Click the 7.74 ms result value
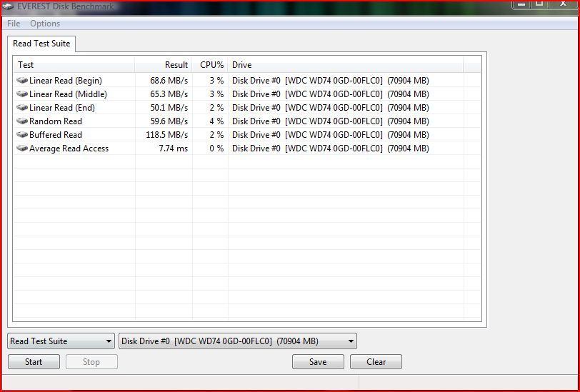This screenshot has width=580, height=392. (x=174, y=149)
